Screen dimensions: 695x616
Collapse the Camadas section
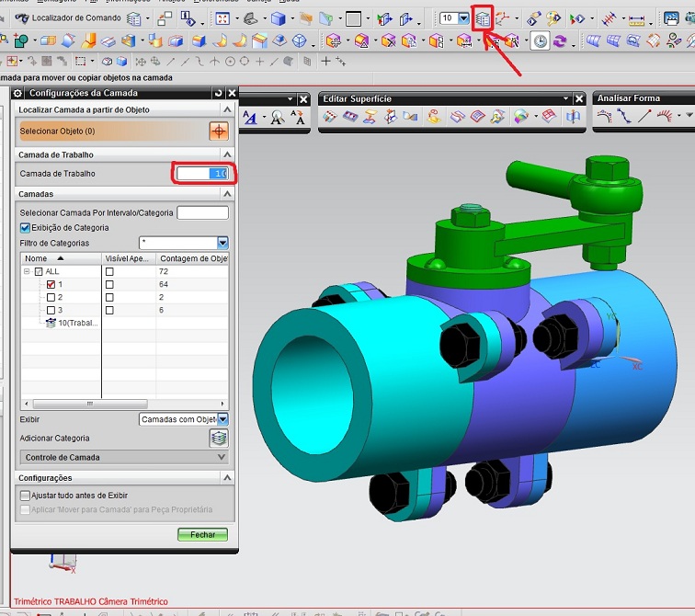click(x=227, y=194)
